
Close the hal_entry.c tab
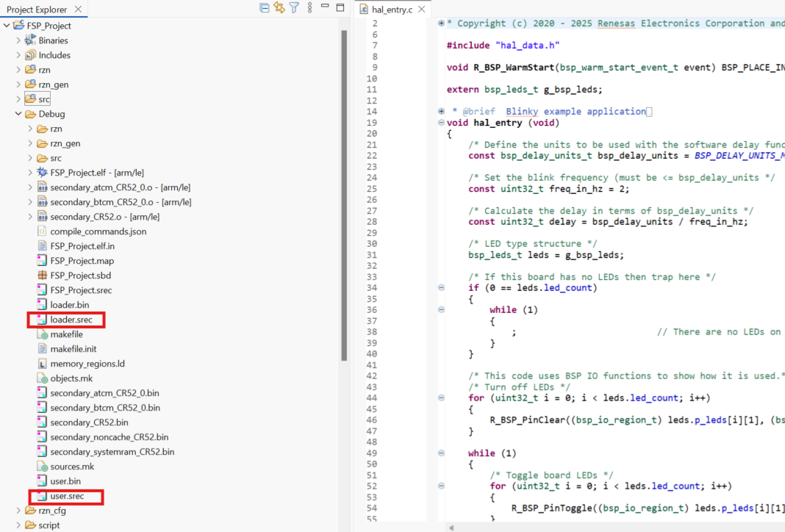click(423, 10)
